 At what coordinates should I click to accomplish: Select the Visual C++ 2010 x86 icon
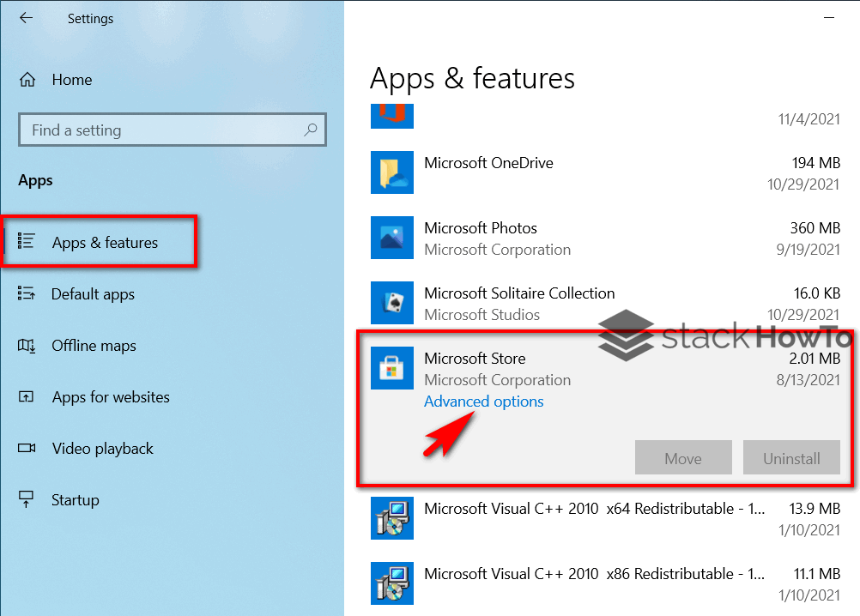click(x=392, y=583)
